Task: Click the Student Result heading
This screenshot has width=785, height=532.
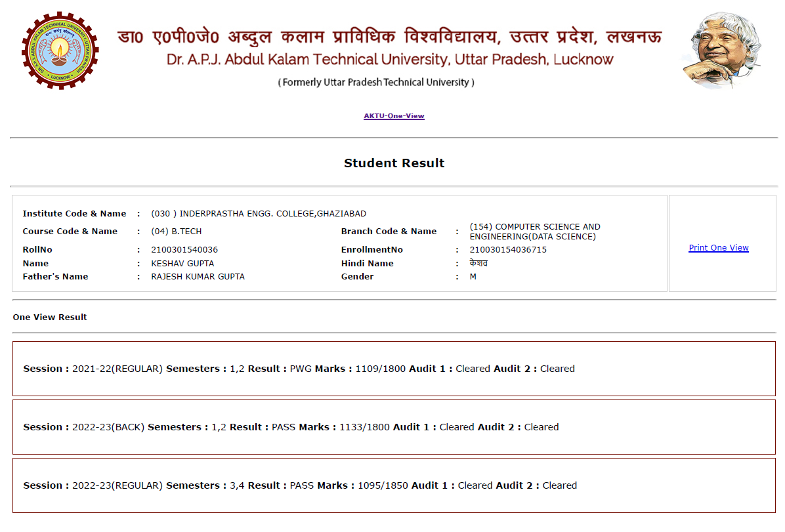Action: click(394, 163)
